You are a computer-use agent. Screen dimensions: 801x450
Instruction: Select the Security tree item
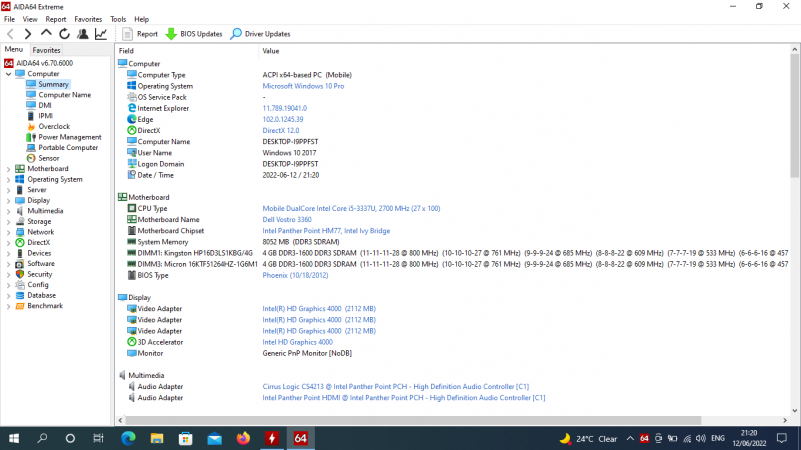coord(40,274)
